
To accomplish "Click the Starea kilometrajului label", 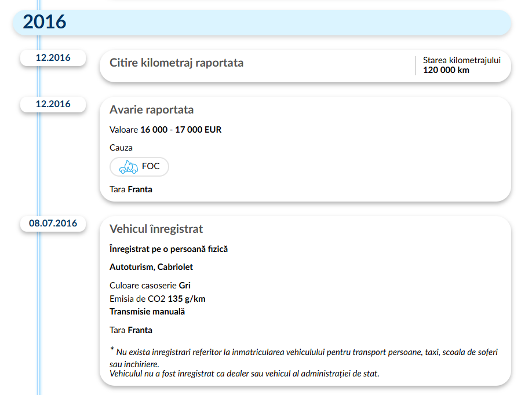I will (461, 60).
